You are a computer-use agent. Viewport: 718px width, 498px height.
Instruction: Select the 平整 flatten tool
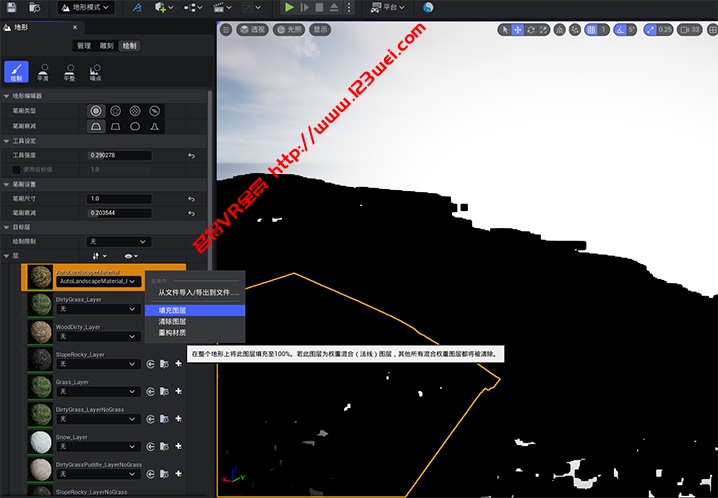point(70,71)
